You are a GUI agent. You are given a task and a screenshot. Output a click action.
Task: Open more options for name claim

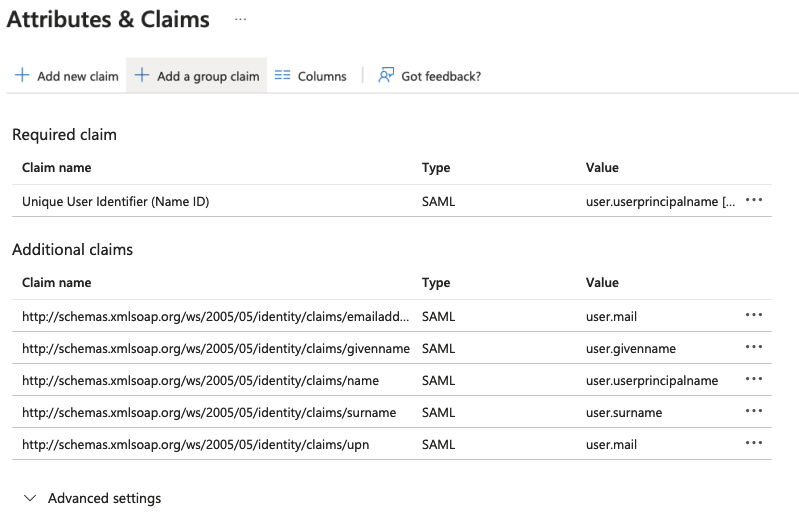pos(754,380)
